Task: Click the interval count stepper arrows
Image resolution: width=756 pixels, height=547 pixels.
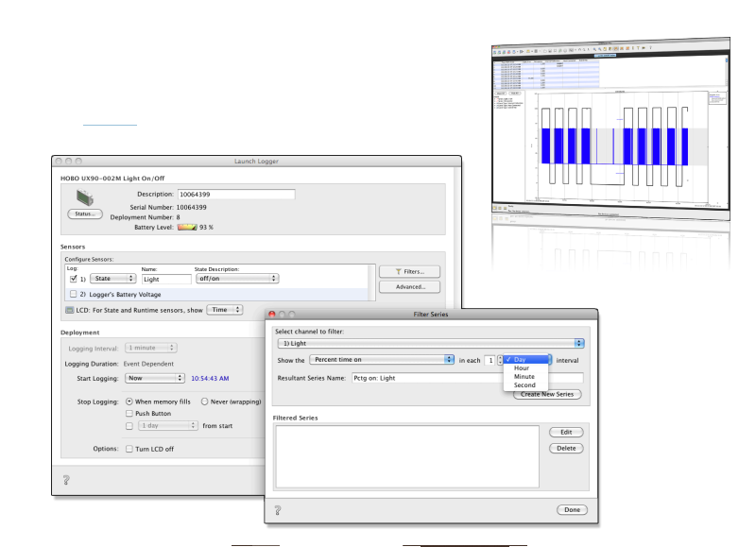Action: click(500, 360)
